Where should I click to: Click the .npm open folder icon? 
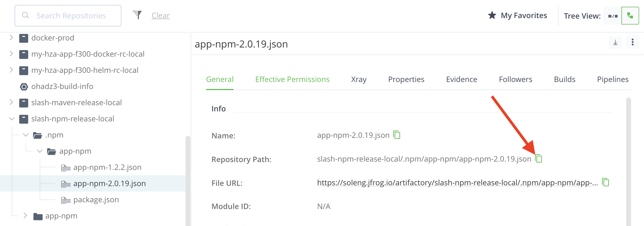37,135
